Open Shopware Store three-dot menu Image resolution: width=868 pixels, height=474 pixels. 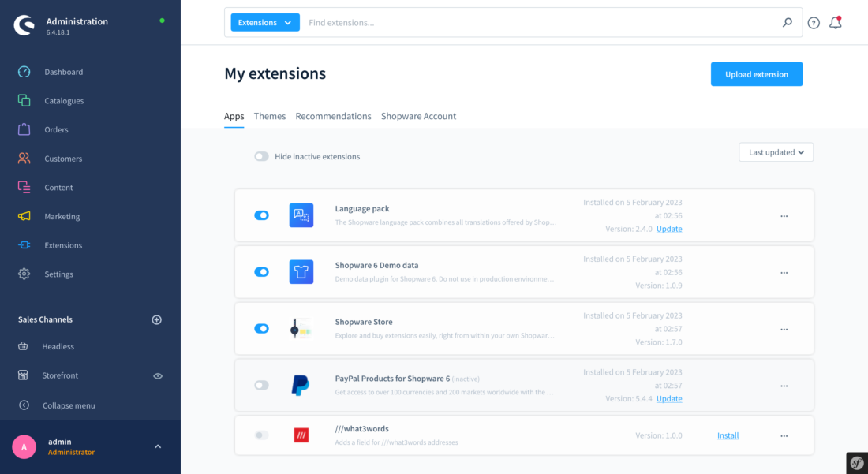click(x=784, y=329)
